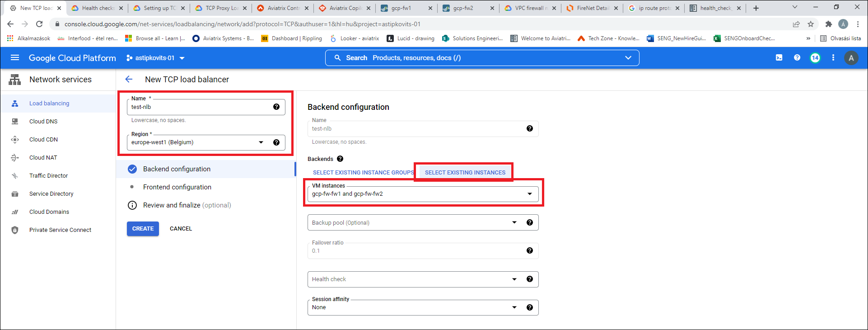Click the help icon in the Name field
Screen dimensions: 868x330
276,107
